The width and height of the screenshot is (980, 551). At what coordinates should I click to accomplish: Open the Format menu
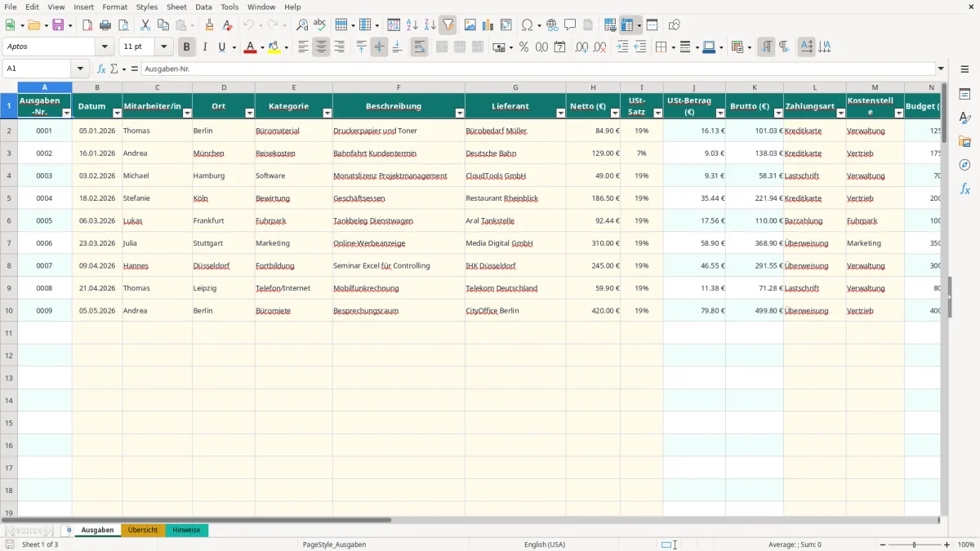[114, 7]
